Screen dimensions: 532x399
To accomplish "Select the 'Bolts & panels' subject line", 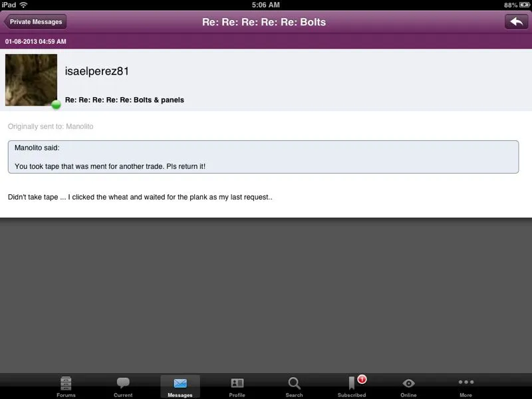I will (x=124, y=100).
